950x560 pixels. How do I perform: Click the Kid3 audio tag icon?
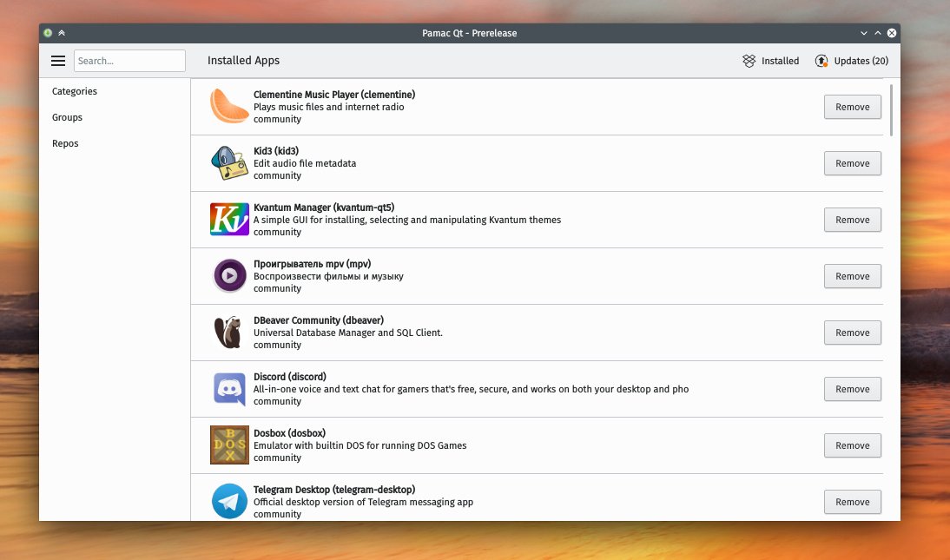[x=229, y=163]
